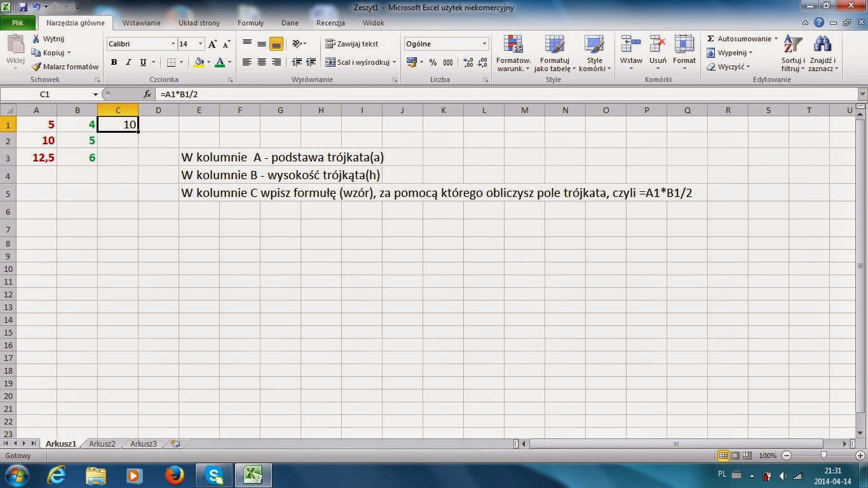The height and width of the screenshot is (488, 868).
Task: Click the formula bar input =A1*B1/2
Action: tap(506, 94)
